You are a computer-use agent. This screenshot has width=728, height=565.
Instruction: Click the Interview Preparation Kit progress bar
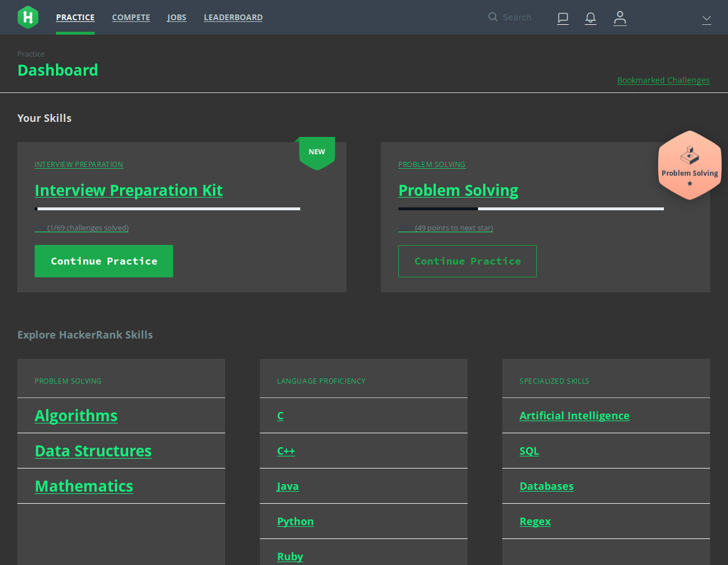pos(167,209)
